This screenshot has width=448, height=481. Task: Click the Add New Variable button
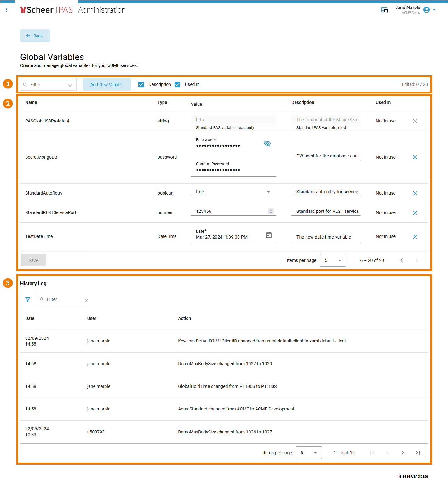107,84
